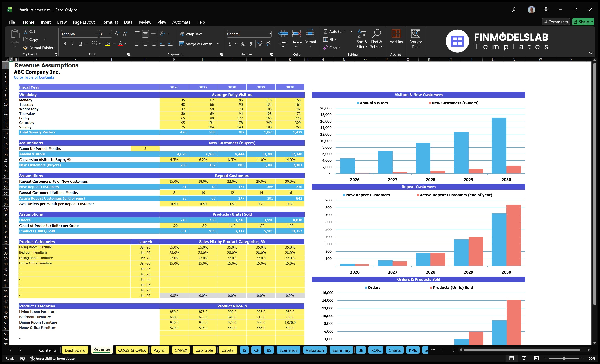
Task: Open the Dashboard sheet tab
Action: click(75, 350)
